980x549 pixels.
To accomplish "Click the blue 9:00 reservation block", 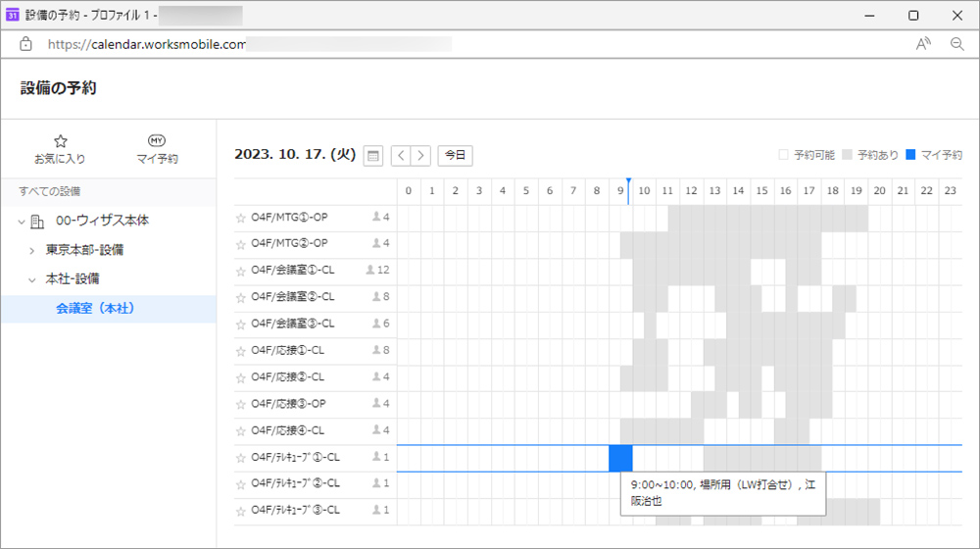I will 620,458.
